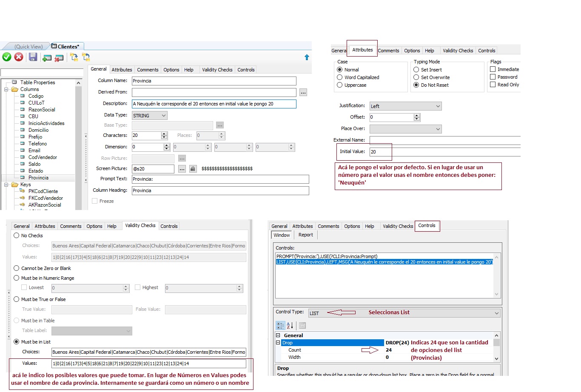Collapse the Columns folder in the tree
The height and width of the screenshot is (392, 581).
(6, 89)
